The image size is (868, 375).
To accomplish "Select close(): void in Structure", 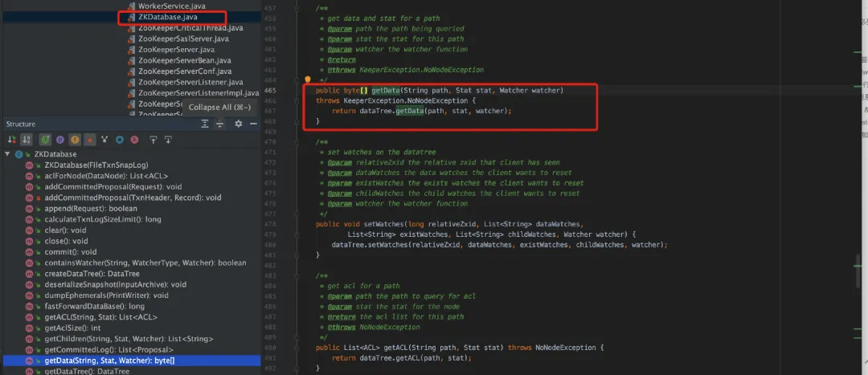I will 66,241.
